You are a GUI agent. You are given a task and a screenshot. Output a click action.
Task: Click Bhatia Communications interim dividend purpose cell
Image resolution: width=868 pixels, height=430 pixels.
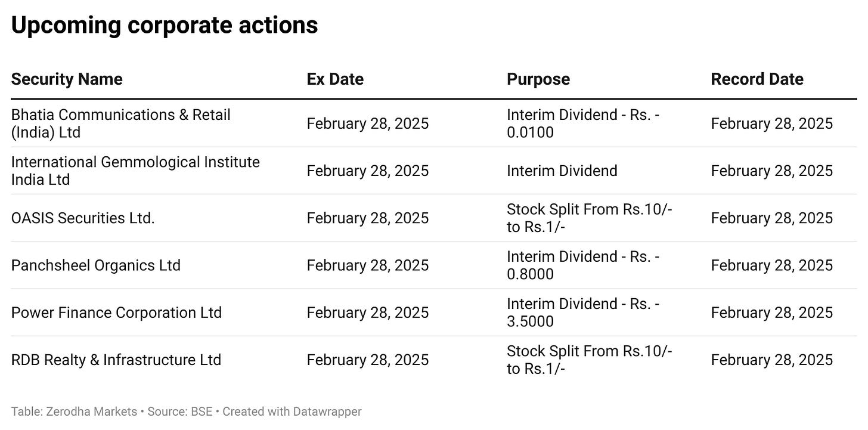(x=583, y=123)
